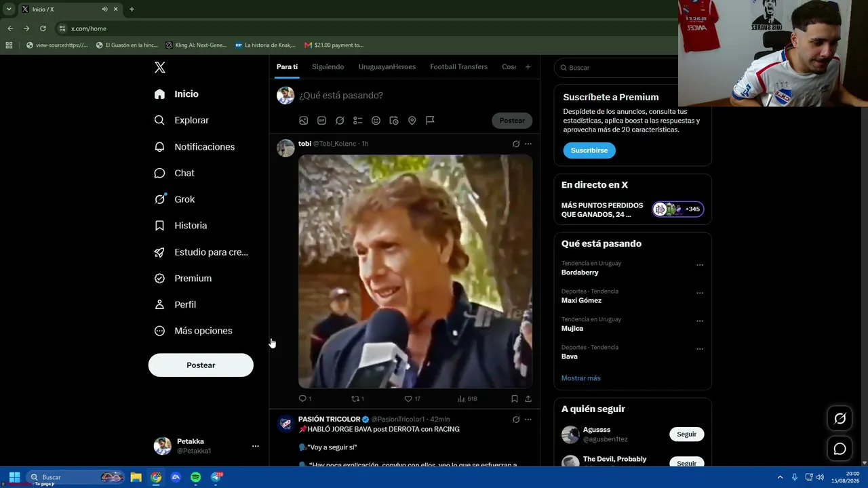Open options for the Bava trend
Image resolution: width=868 pixels, height=488 pixels.
[700, 349]
